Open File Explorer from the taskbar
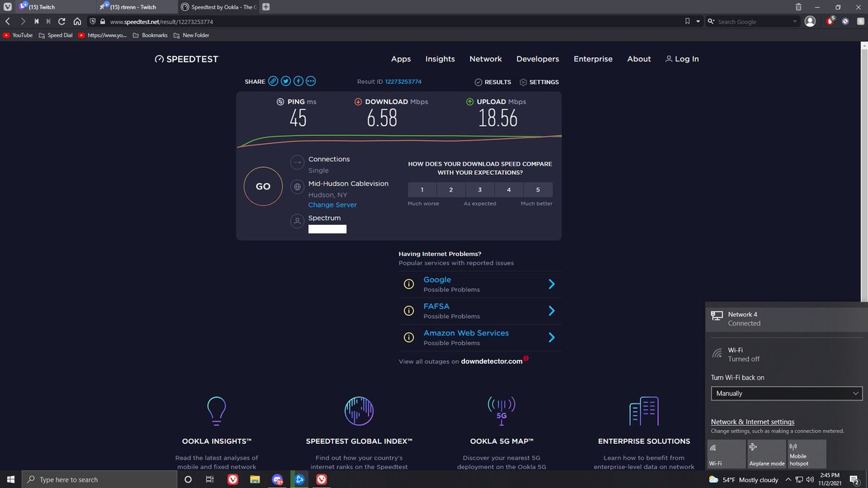 click(x=255, y=479)
